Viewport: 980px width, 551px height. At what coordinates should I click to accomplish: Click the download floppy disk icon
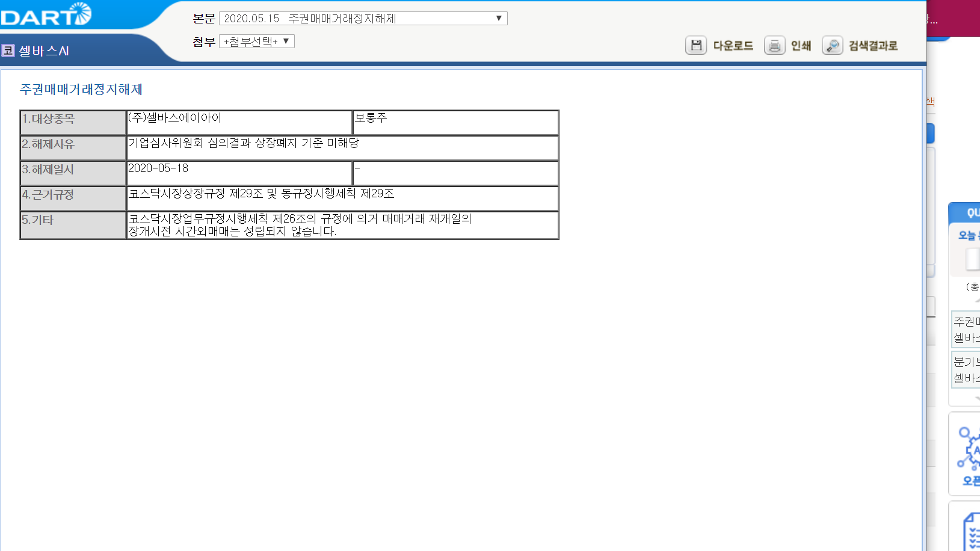(696, 45)
